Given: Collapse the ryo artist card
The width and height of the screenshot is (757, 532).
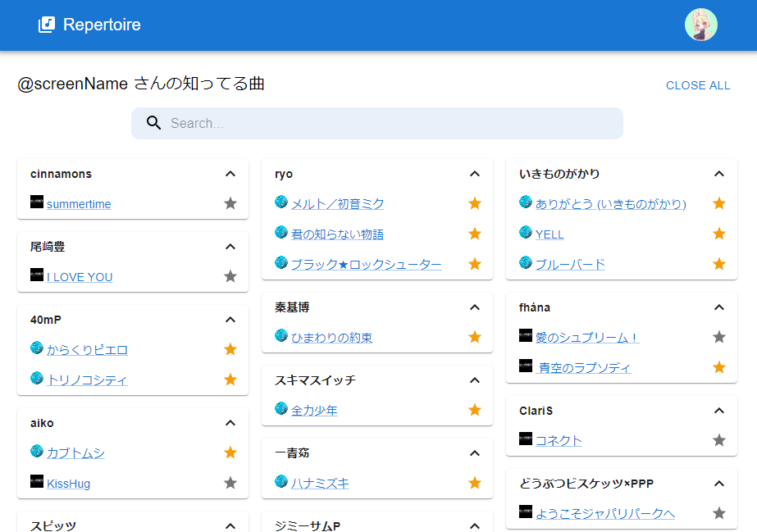Looking at the screenshot, I should pos(475,174).
